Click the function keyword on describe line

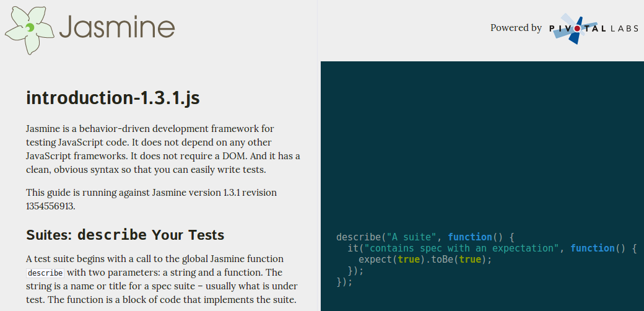point(470,237)
